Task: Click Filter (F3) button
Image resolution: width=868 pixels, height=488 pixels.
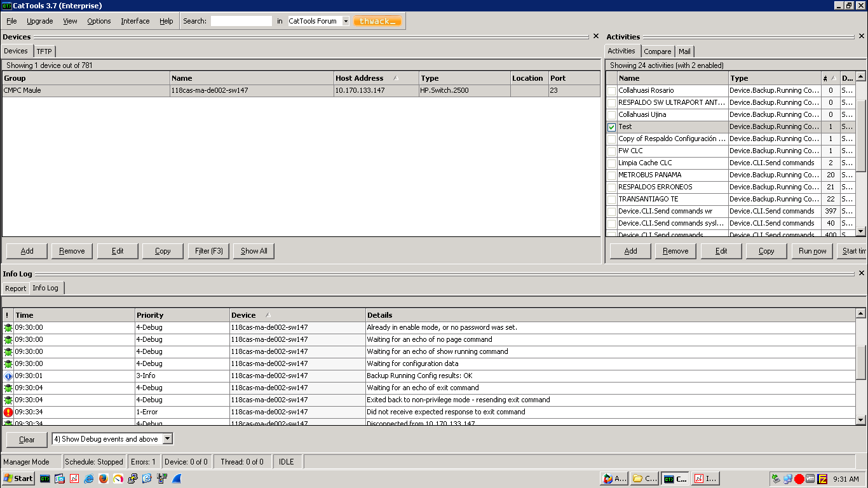Action: tap(209, 251)
